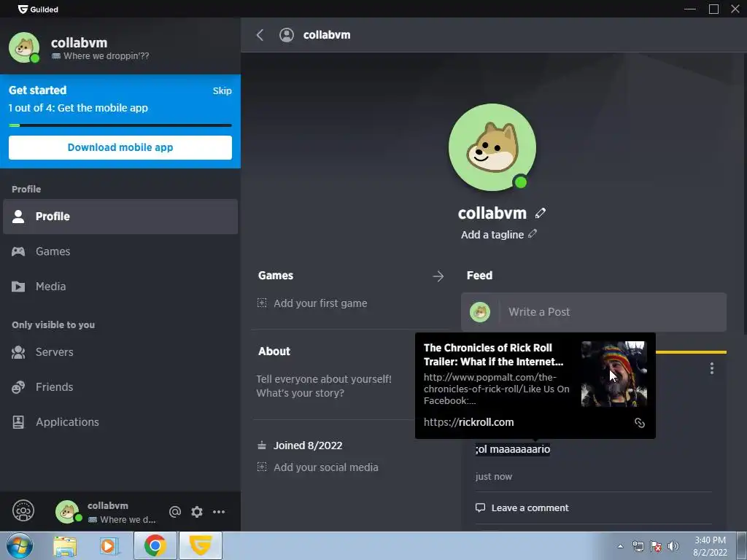Open settings gear in bottom bar
This screenshot has height=560, width=747.
[197, 512]
